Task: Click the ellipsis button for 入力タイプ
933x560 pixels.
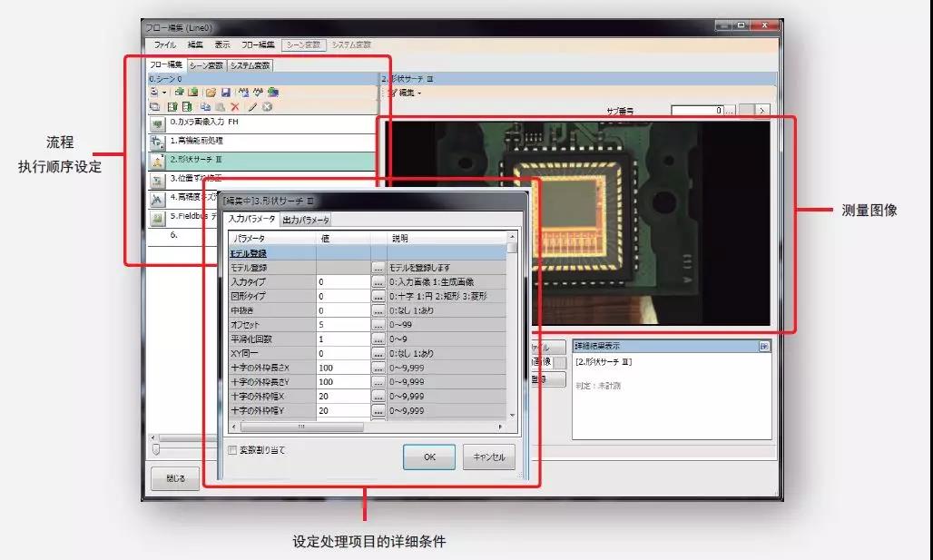Action: coord(378,282)
